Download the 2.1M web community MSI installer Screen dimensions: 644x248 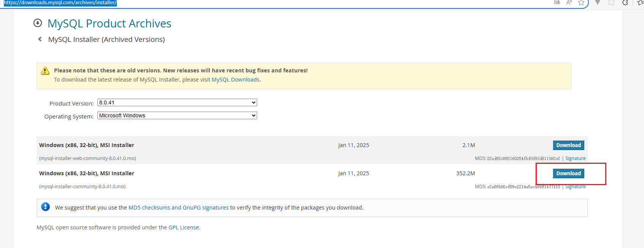pyautogui.click(x=568, y=145)
